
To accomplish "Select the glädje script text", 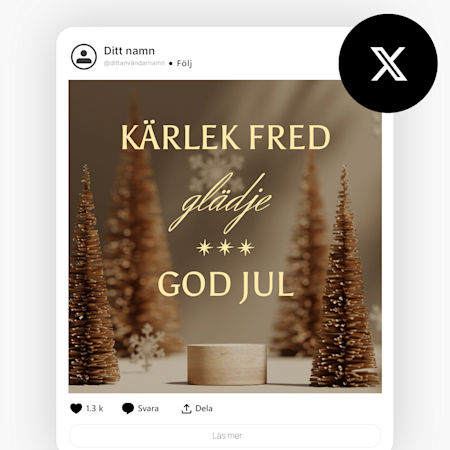I will click(220, 202).
